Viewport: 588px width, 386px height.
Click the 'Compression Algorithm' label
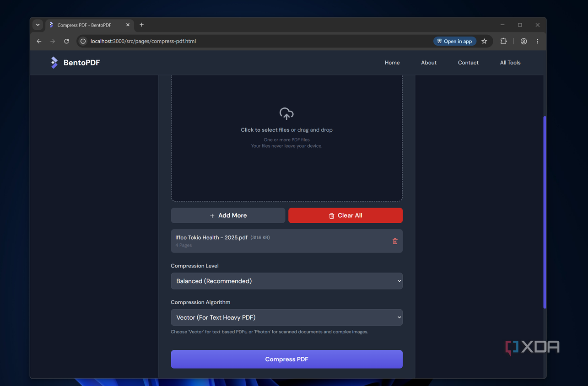click(200, 302)
